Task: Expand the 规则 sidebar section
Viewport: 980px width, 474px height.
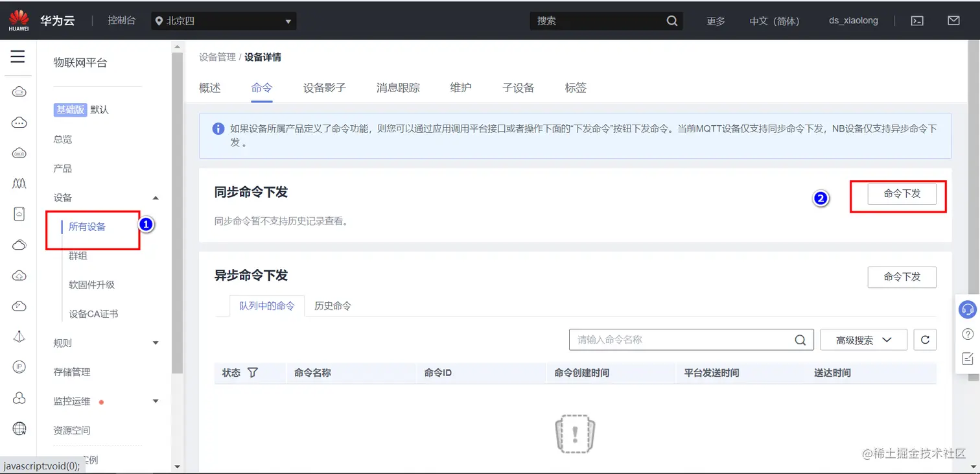Action: (x=156, y=343)
